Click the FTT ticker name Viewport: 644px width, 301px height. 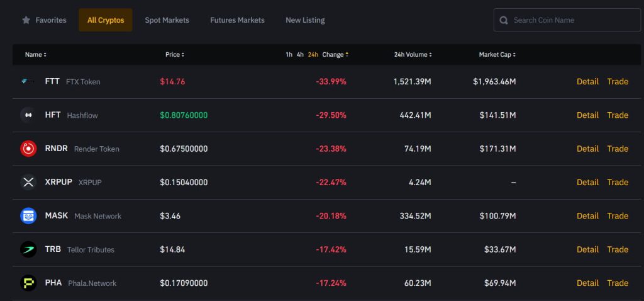(x=52, y=81)
